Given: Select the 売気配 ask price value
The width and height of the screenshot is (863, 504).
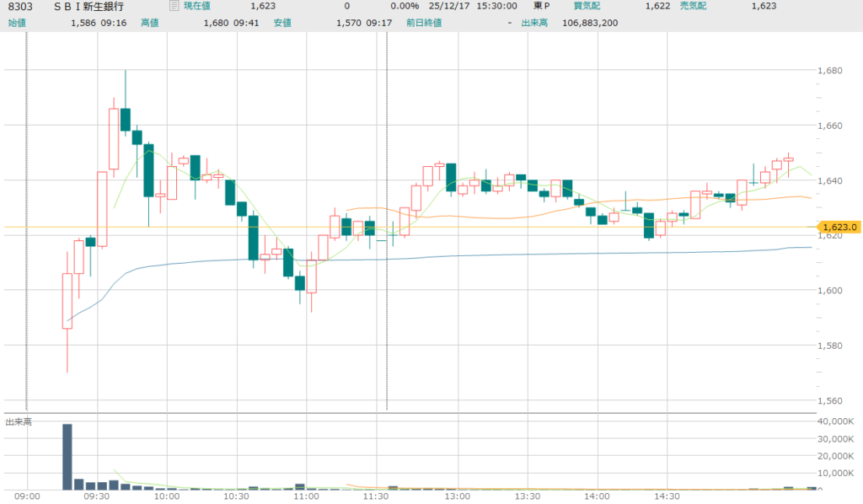Looking at the screenshot, I should point(764,7).
